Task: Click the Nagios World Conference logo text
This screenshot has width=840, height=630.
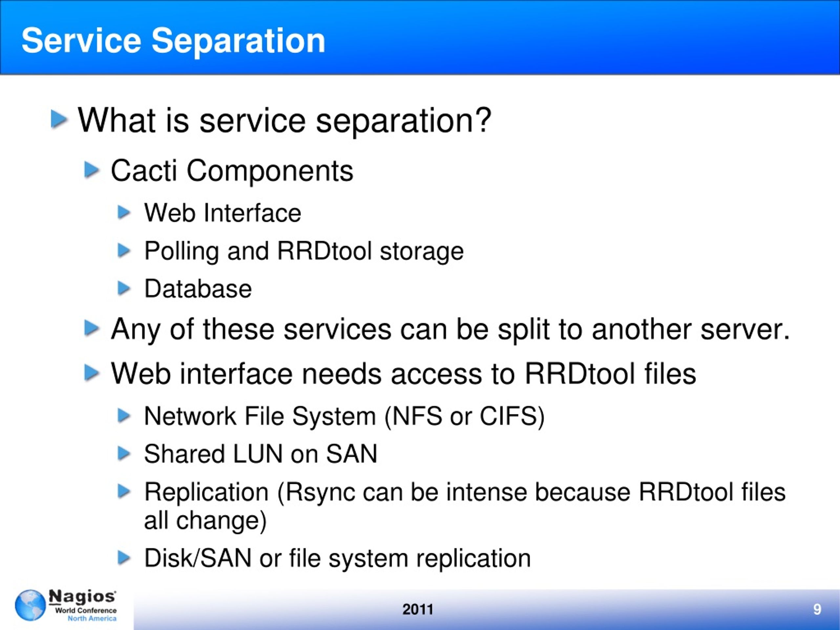Action: 82,605
